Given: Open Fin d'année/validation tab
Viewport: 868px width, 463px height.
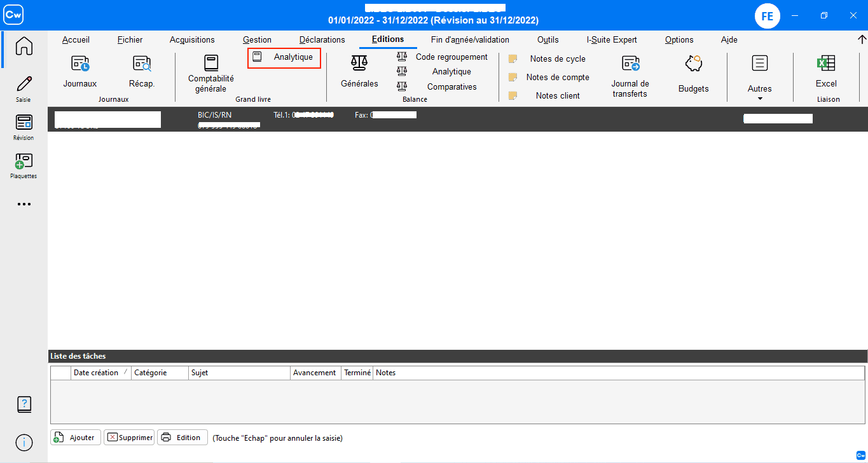Looking at the screenshot, I should point(470,39).
